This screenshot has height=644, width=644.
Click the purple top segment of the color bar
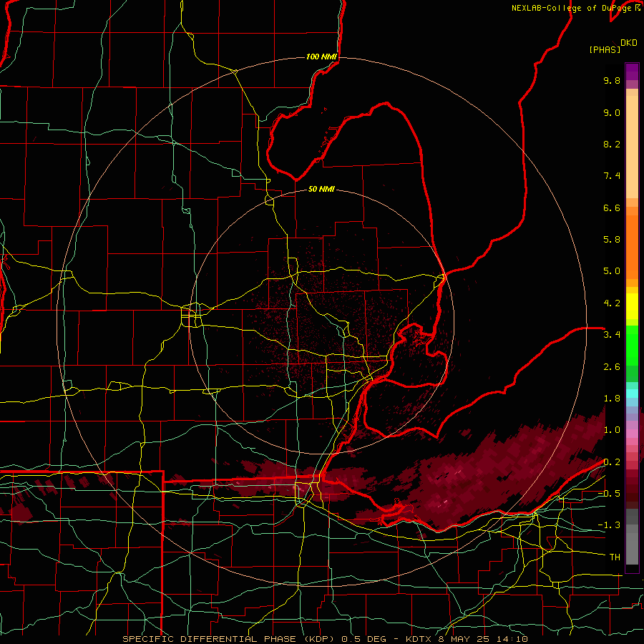(632, 72)
